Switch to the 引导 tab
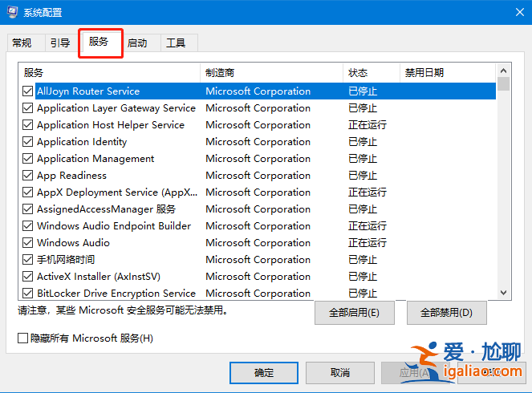 (60, 43)
